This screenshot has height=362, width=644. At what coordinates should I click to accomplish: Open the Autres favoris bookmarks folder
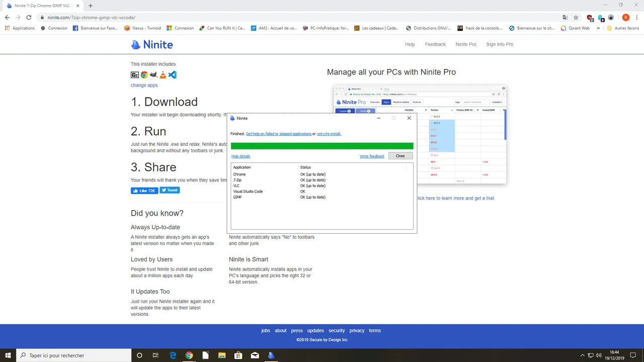coord(623,28)
